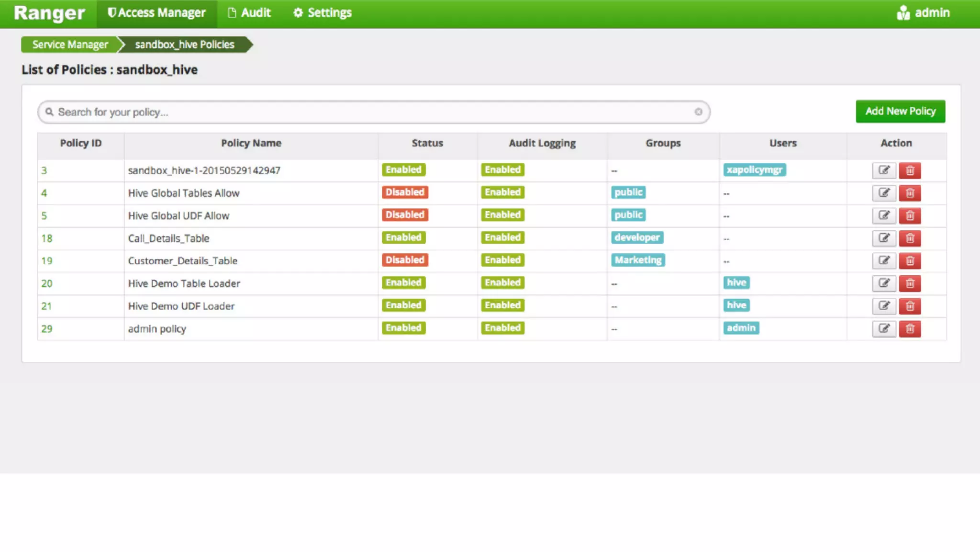Edit the Call_Details_Table policy

(883, 238)
